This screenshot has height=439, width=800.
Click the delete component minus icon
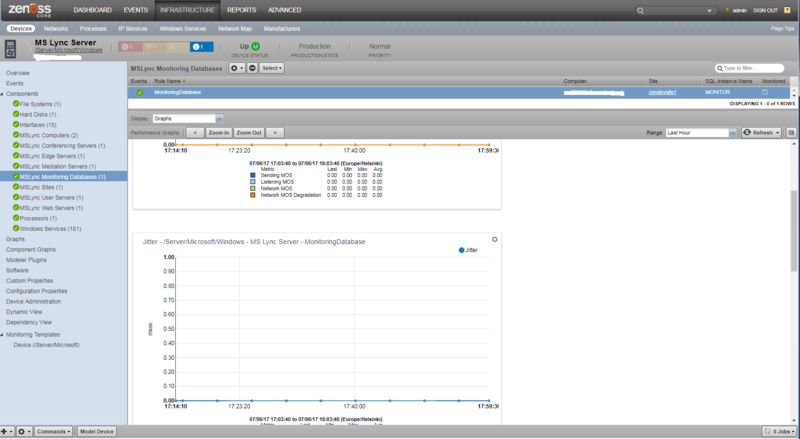coord(252,68)
